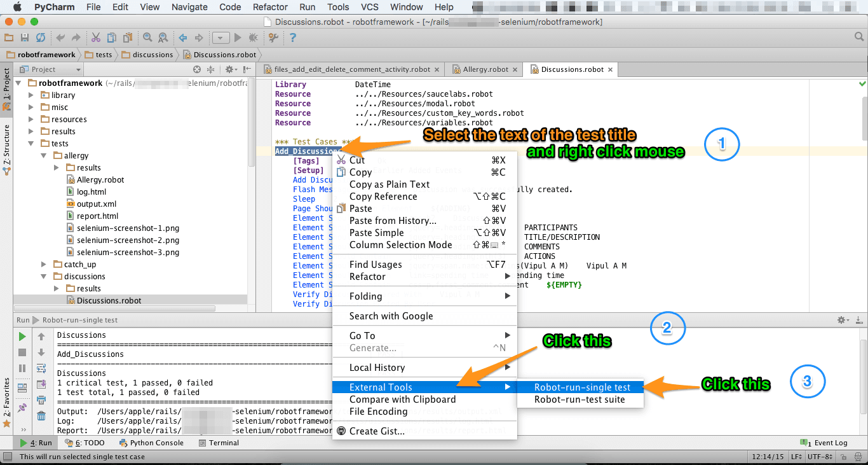The width and height of the screenshot is (868, 465).
Task: Pause Run console output with the pause icon
Action: click(21, 368)
